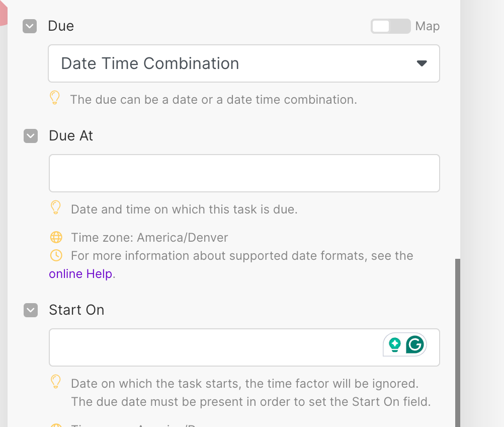Click the lightbulb hint under Due dropdown
Screen dimensions: 504x427
[x=55, y=98]
